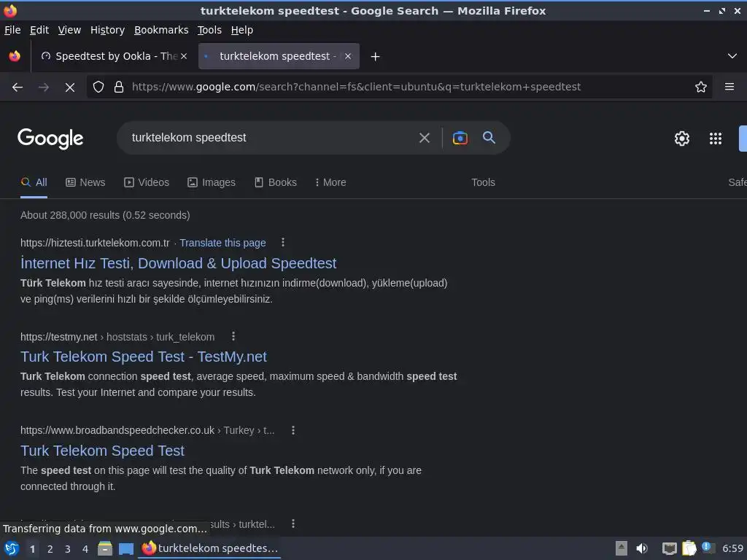The width and height of the screenshot is (747, 560).
Task: Open options menu of the partly hidden fourth result
Action: (x=293, y=524)
